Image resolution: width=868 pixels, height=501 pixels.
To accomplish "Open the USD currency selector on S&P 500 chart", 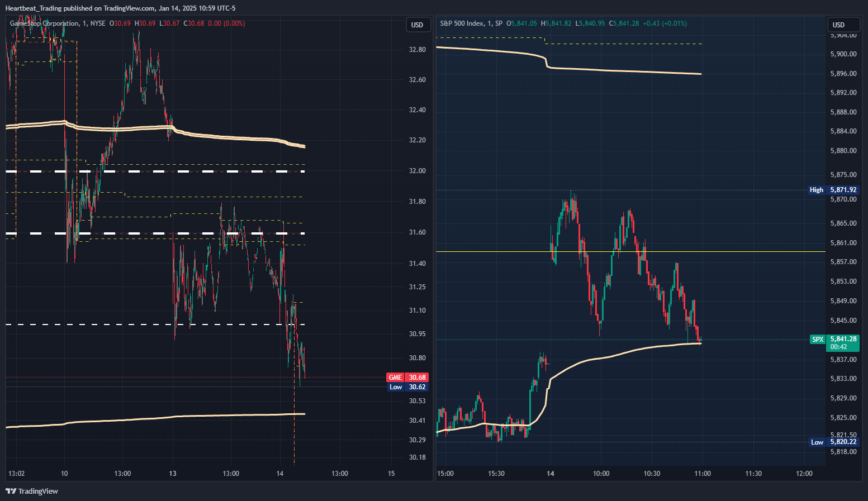I will click(843, 25).
